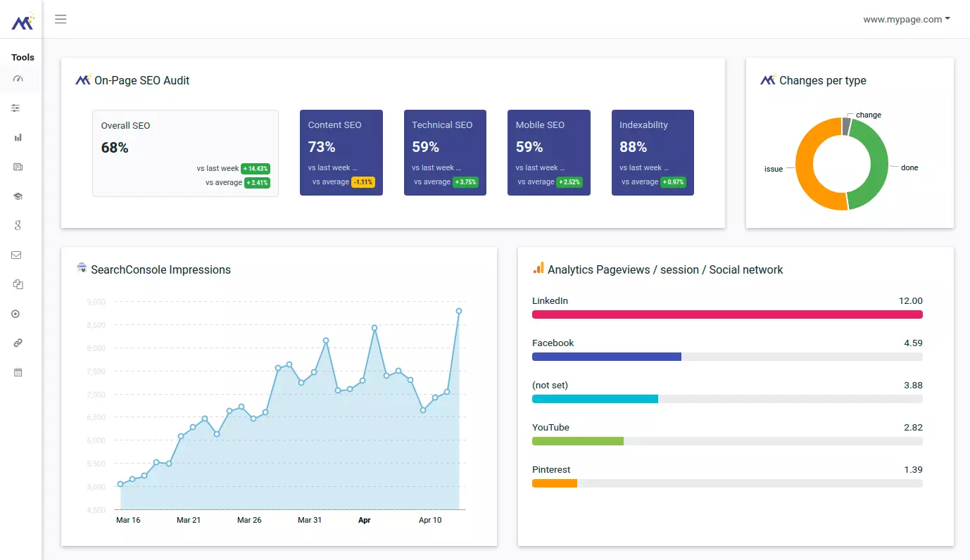This screenshot has height=560, width=970.
Task: Open the newspaper tool in the sidebar
Action: coord(18,167)
